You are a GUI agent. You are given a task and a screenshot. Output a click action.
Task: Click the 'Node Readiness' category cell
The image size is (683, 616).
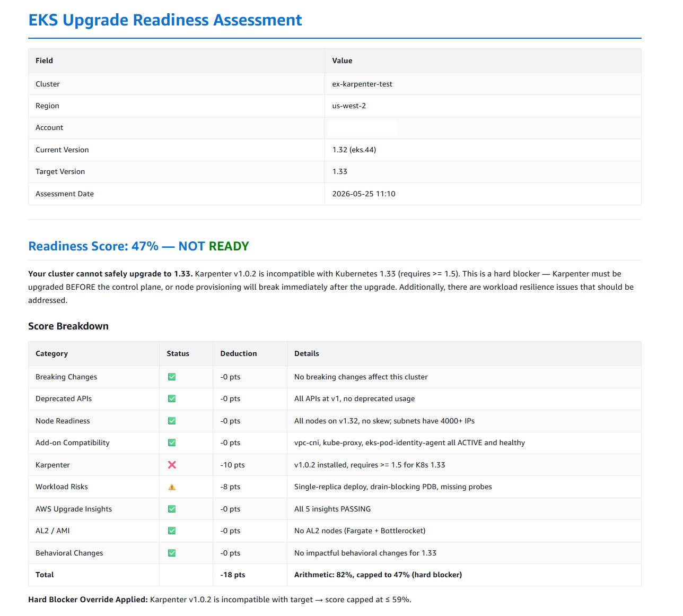click(63, 421)
